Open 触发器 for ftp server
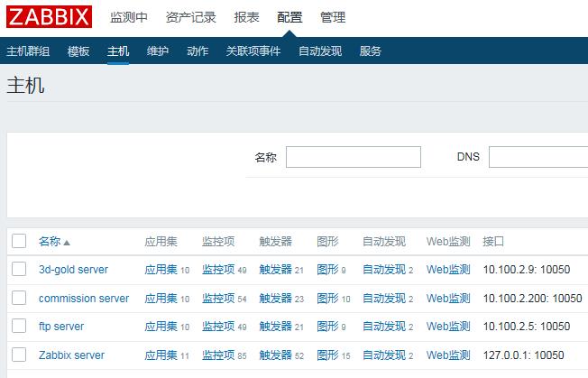 tap(276, 327)
